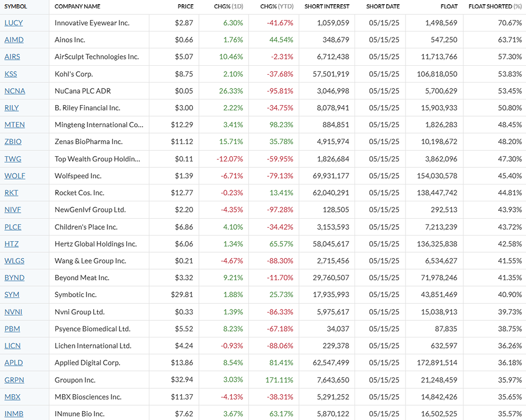Click the Short Date column header

click(x=383, y=6)
